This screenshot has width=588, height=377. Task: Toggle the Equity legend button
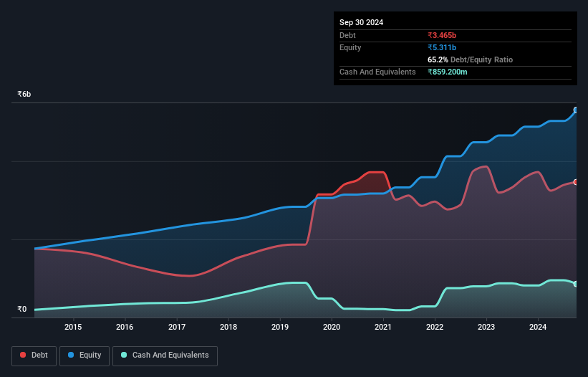85,355
